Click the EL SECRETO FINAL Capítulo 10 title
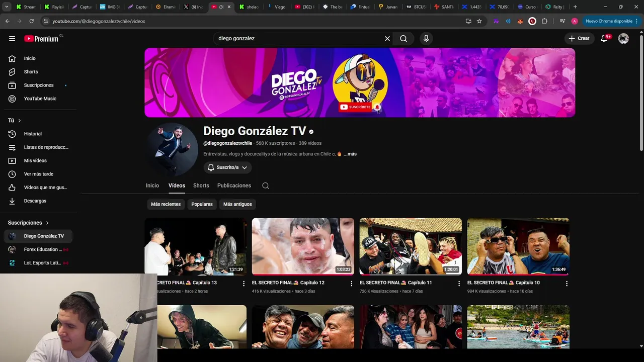The width and height of the screenshot is (644, 362). [504, 283]
